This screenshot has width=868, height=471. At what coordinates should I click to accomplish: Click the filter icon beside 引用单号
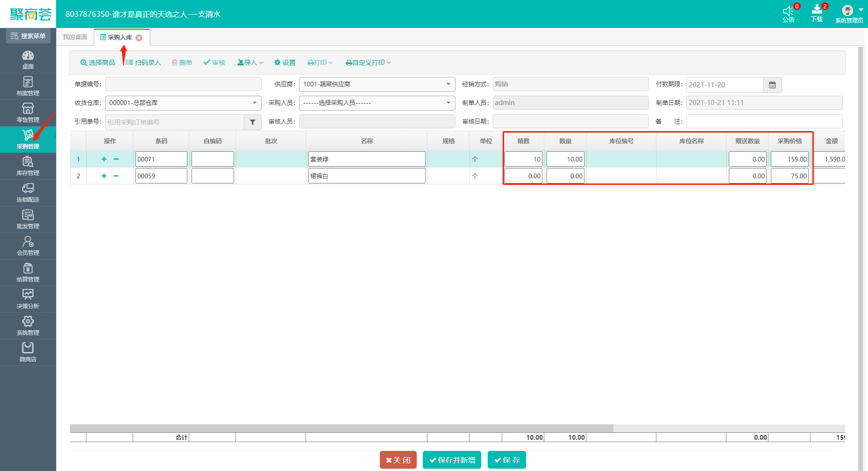click(253, 122)
